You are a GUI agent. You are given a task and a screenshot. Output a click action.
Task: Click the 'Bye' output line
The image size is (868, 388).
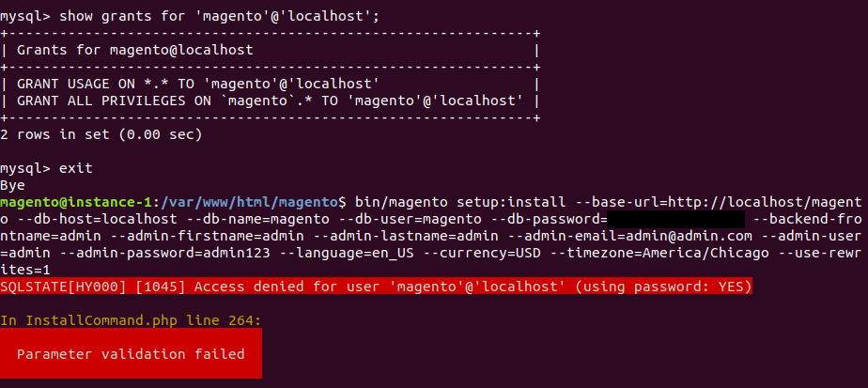coord(13,185)
